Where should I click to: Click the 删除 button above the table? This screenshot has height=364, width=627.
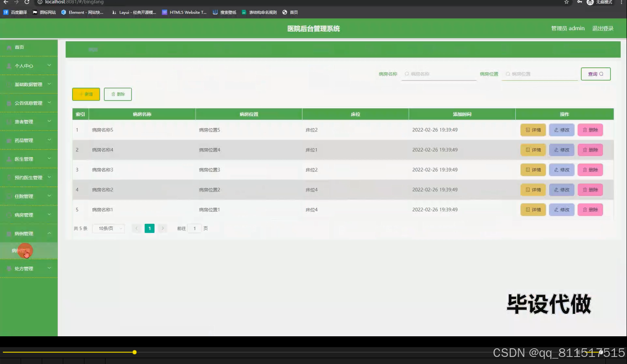click(118, 94)
